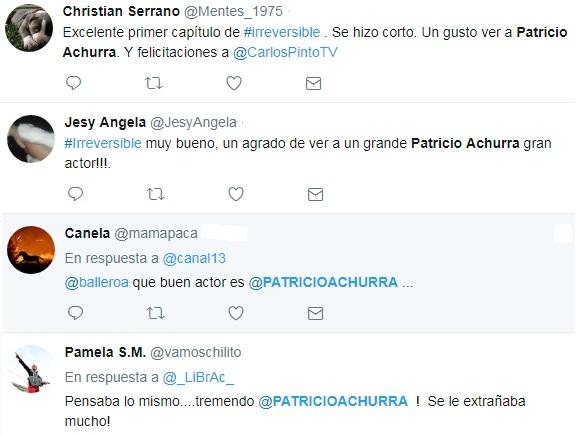Reply to Christian Serrano's tweet
Image resolution: width=576 pixels, height=435 pixels.
tap(73, 83)
